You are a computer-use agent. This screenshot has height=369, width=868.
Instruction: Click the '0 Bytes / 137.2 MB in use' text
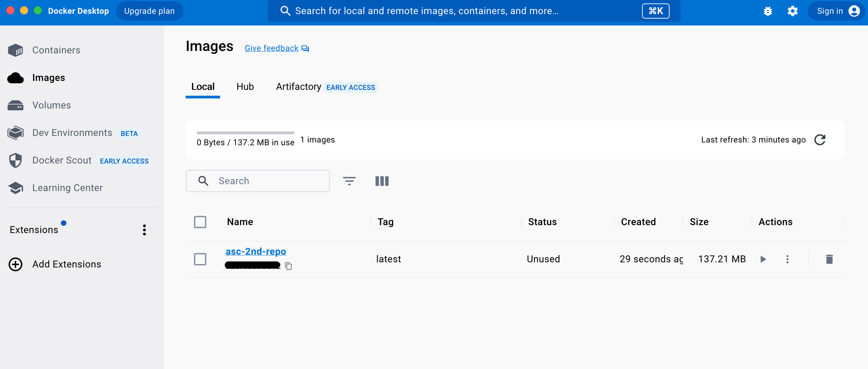[246, 143]
